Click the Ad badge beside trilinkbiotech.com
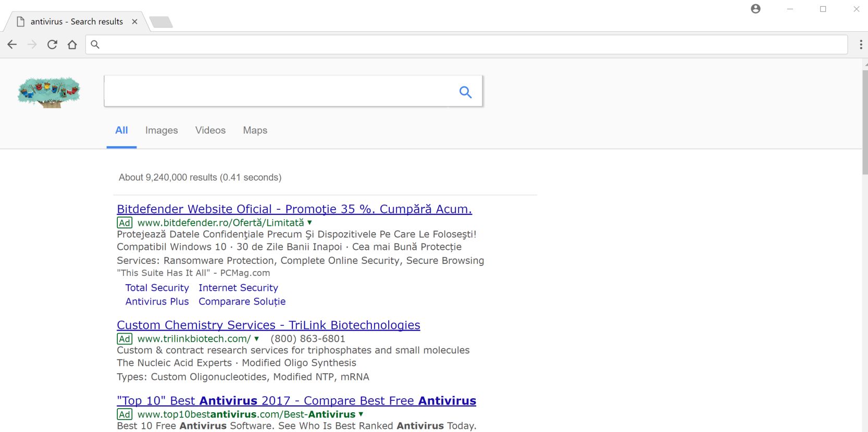 coord(125,339)
